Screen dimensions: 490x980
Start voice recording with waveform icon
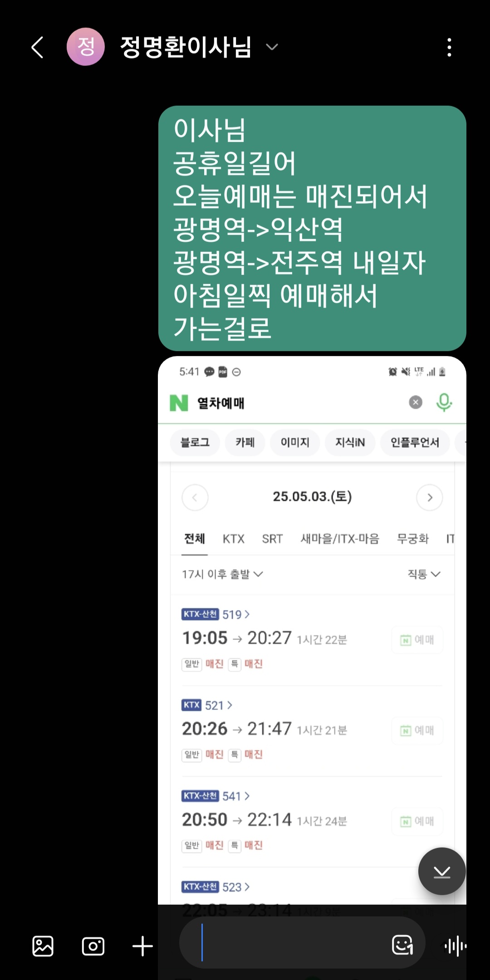coord(456,946)
